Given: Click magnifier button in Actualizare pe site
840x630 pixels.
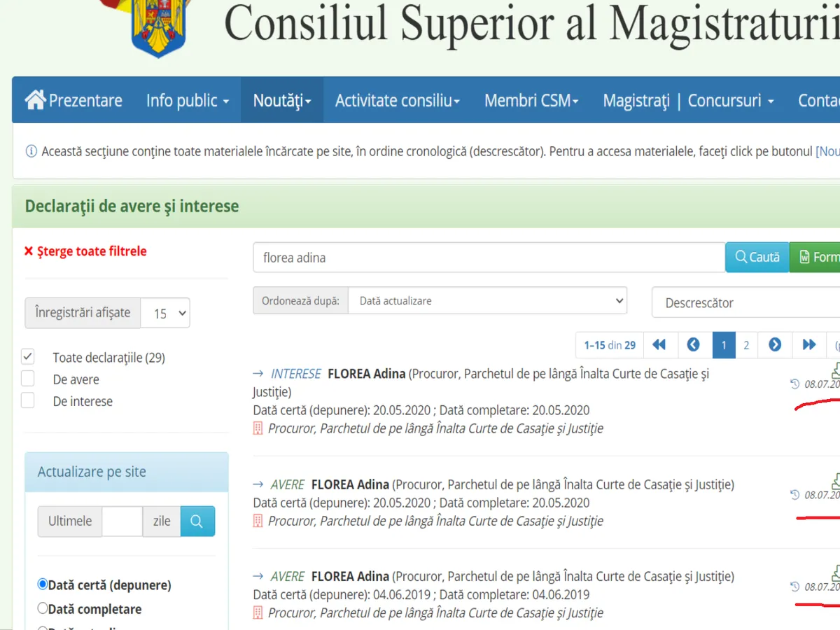Looking at the screenshot, I should pyautogui.click(x=197, y=521).
